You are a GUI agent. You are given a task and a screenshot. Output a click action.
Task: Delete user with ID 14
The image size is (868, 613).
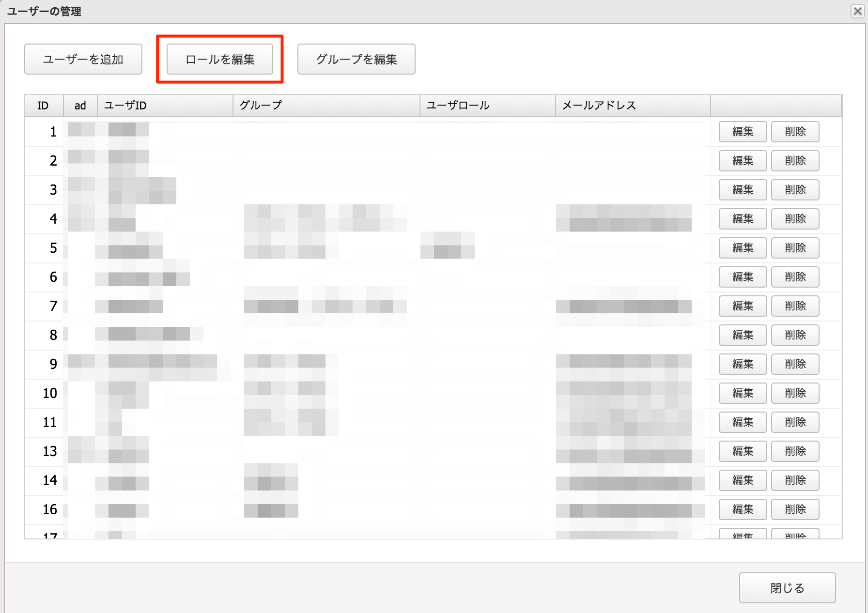point(795,480)
